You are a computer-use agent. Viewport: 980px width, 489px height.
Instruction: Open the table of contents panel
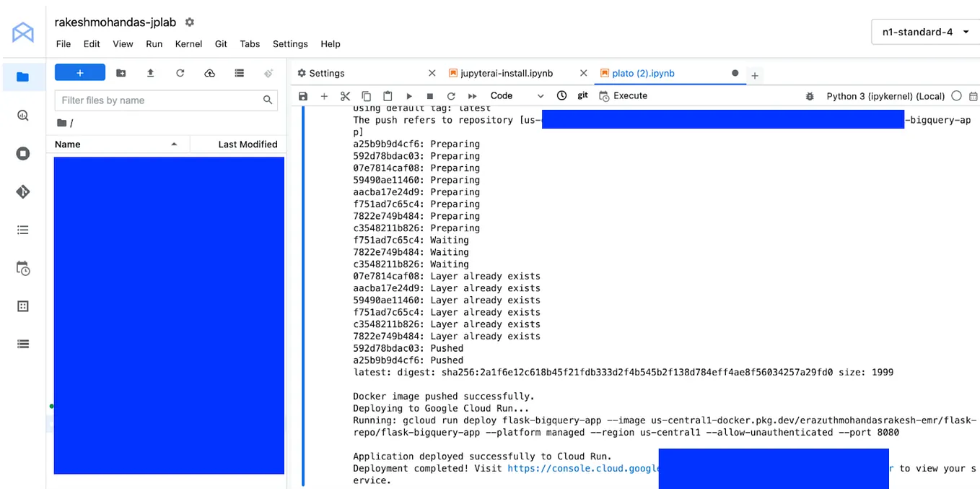(x=22, y=230)
